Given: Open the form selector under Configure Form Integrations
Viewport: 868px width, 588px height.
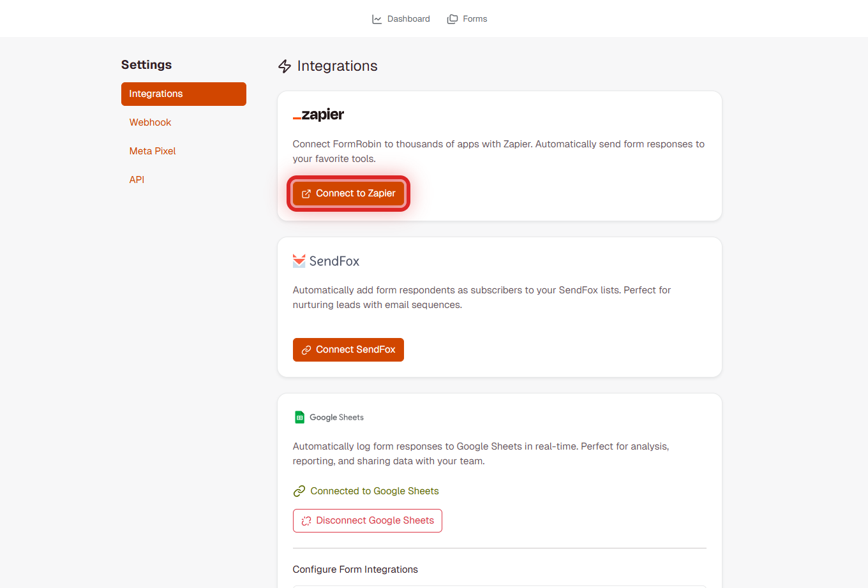Looking at the screenshot, I should 499,586.
